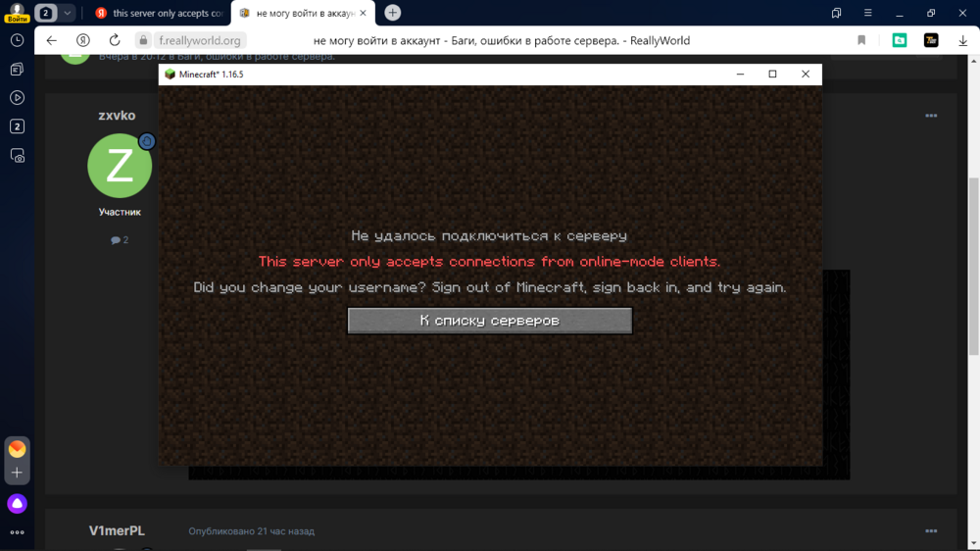
Task: Switch to the 'this server only accepts' tab
Action: point(160,13)
